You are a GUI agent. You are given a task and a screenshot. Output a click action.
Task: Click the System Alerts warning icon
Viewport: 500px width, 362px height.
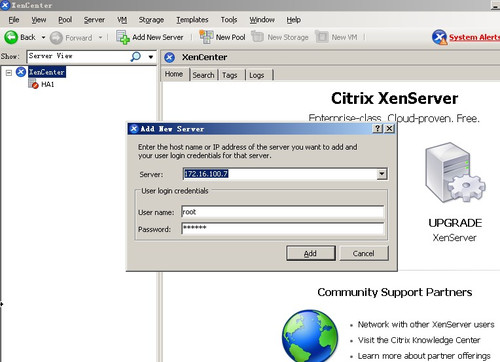coord(439,37)
